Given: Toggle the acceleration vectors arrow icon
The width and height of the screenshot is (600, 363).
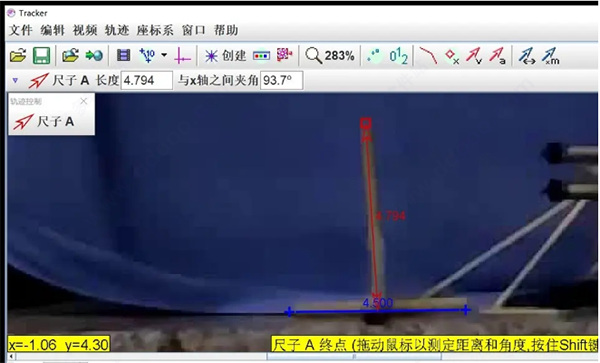Looking at the screenshot, I should pyautogui.click(x=497, y=56).
